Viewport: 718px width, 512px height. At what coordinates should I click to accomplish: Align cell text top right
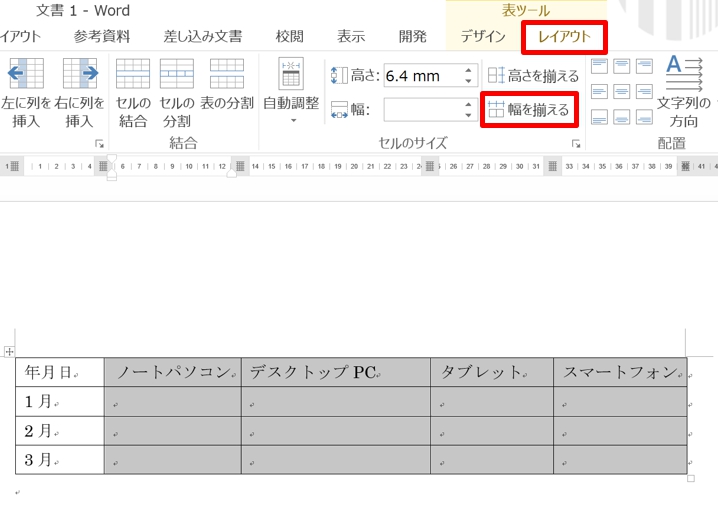(644, 66)
